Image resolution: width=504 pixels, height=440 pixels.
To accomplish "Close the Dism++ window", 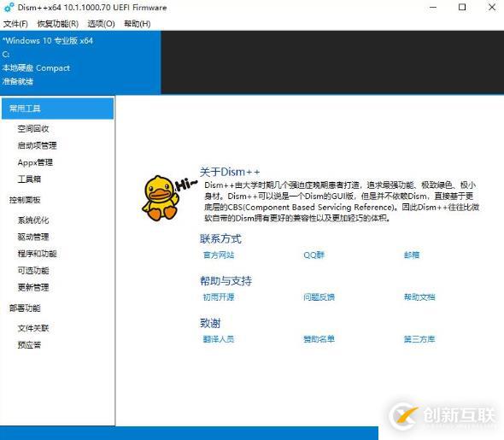I will [492, 7].
